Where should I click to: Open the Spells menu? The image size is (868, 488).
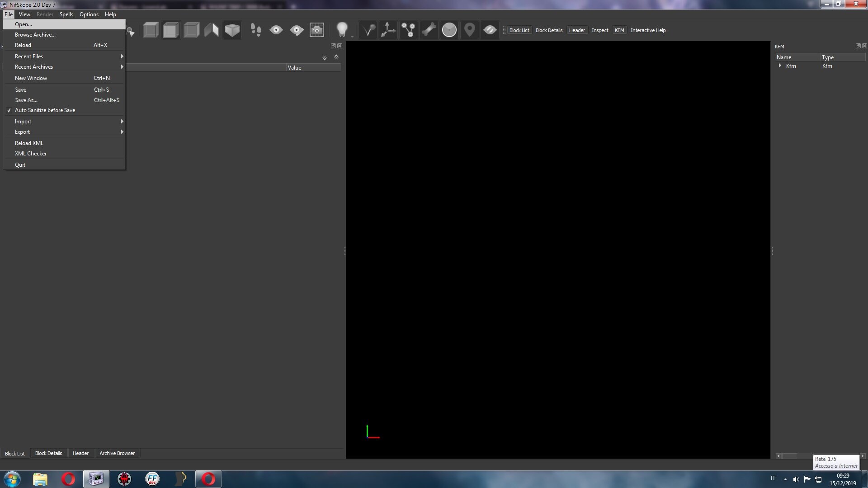[x=66, y=14]
